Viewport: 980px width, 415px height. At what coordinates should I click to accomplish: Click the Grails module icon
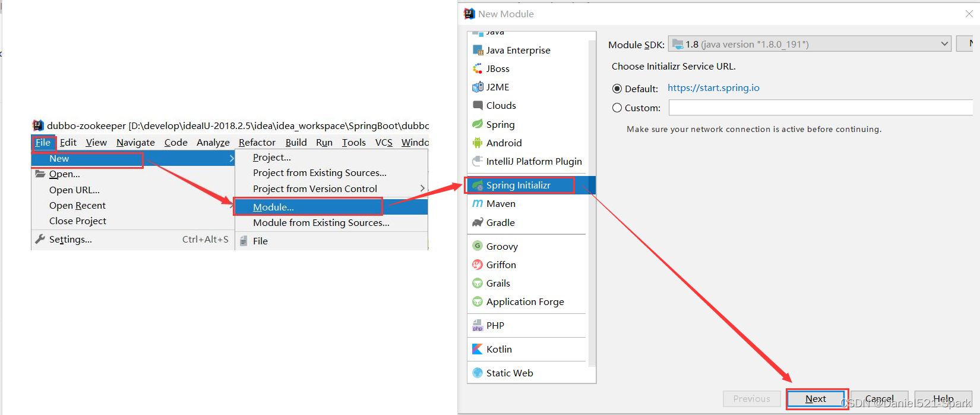(478, 283)
